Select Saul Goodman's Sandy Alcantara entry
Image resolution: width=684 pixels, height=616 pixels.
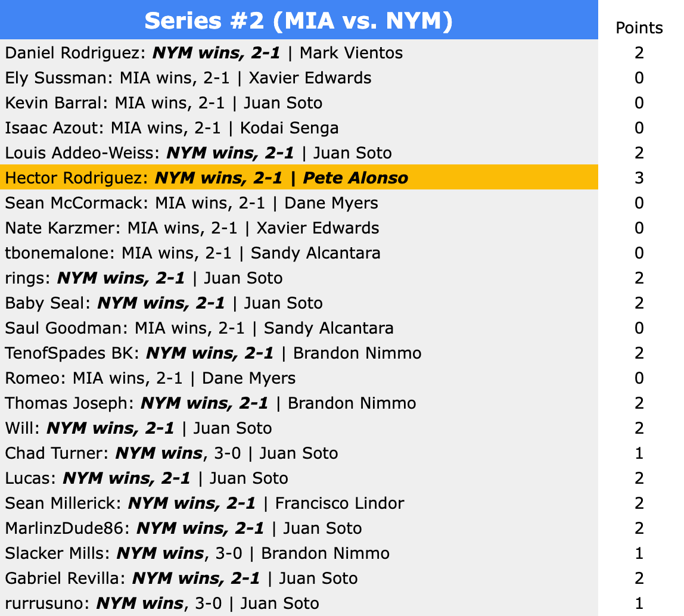[328, 328]
